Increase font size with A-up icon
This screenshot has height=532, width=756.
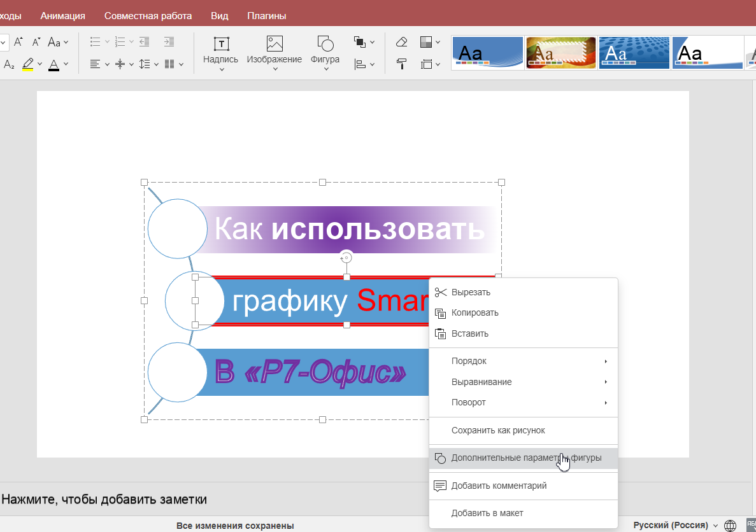18,42
